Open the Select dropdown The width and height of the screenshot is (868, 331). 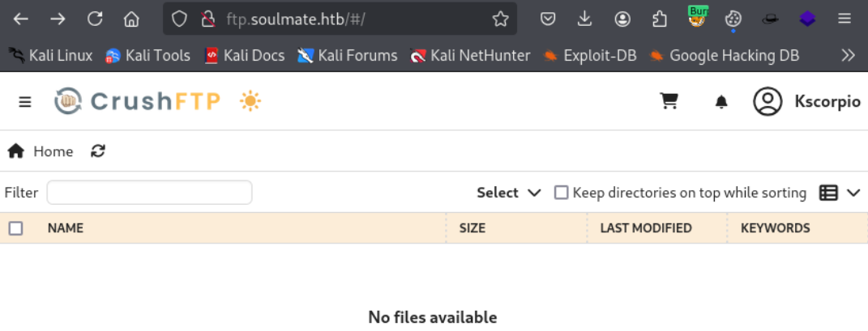(x=509, y=193)
